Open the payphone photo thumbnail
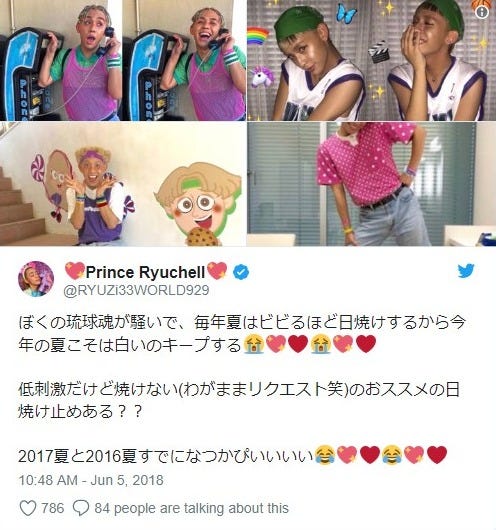Screen dimensions: 496x530 pos(123,60)
